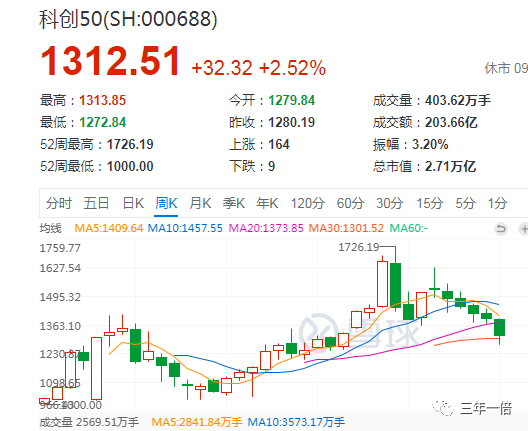Select the 五日 chart tab
528x431 pixels.
tap(96, 203)
